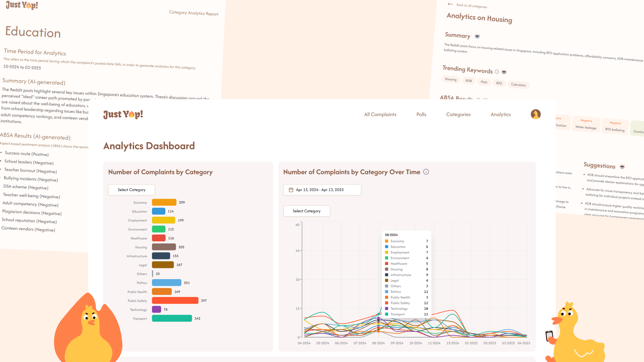Screen dimensions: 644x362
Task: Click the Public Safety bar in chart
Action: 175,300
